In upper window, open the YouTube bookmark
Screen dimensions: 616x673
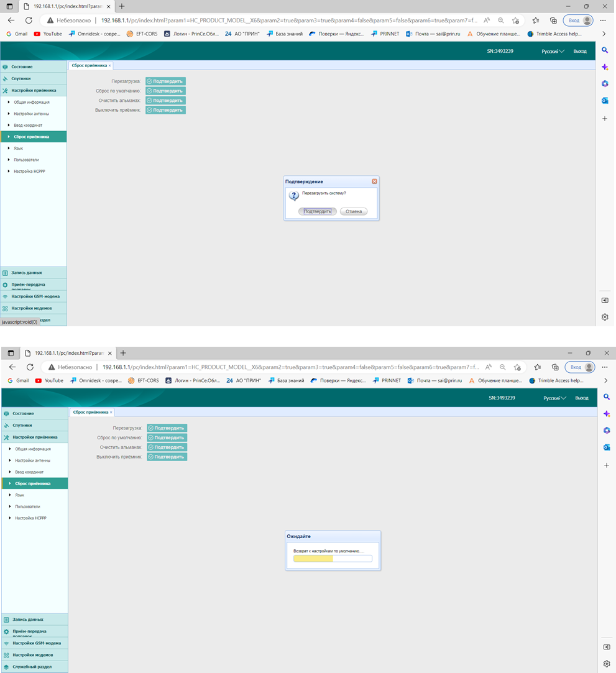pos(48,34)
